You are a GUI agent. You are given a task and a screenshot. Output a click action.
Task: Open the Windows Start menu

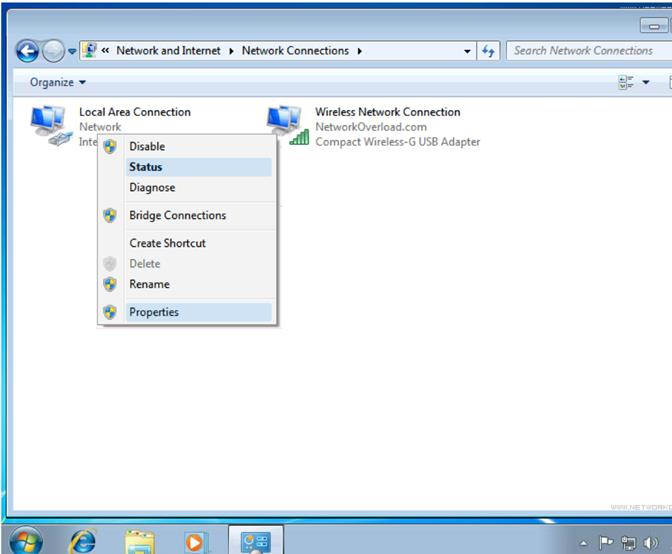[26, 541]
